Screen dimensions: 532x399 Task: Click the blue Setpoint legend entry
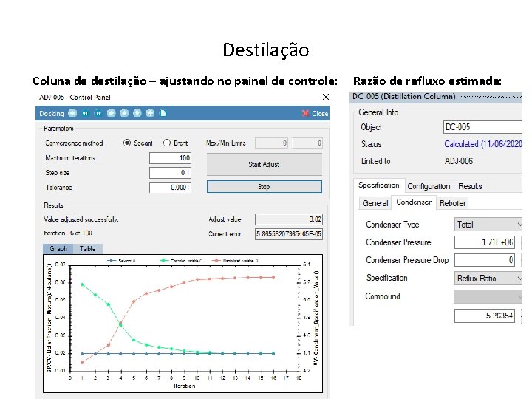pos(121,261)
